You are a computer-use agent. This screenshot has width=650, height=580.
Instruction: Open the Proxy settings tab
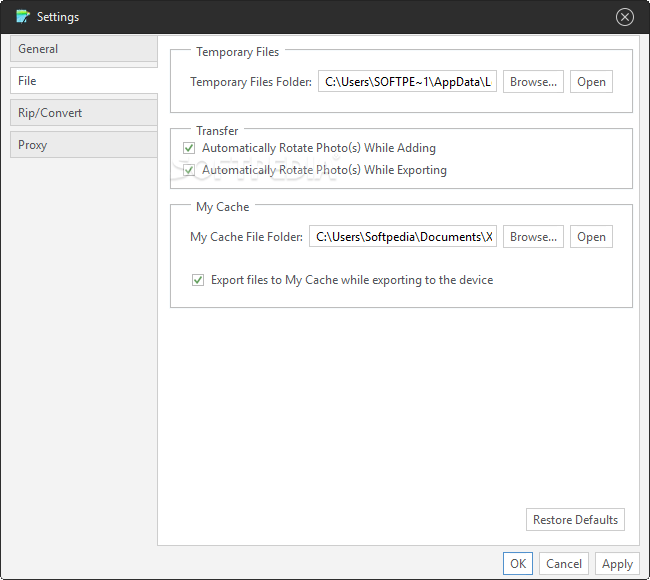[x=84, y=145]
